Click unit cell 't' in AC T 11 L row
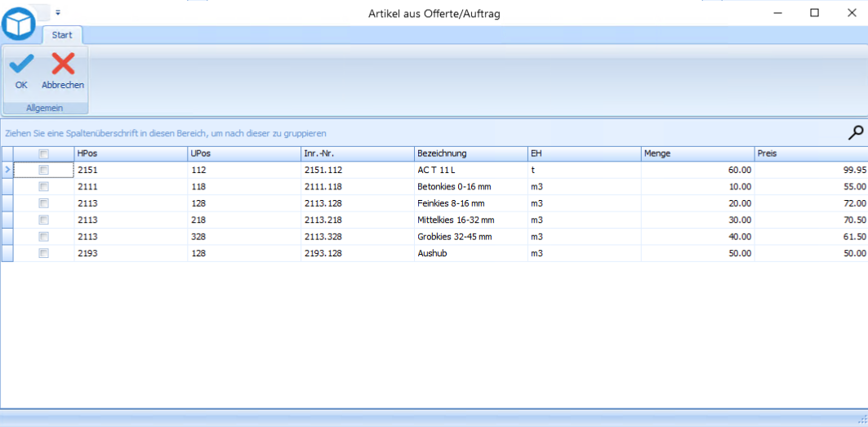Viewport: 868px width, 427px height. 585,170
